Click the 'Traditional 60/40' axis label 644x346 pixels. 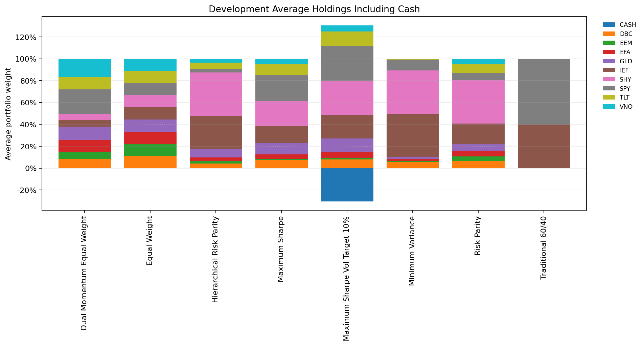pos(544,248)
